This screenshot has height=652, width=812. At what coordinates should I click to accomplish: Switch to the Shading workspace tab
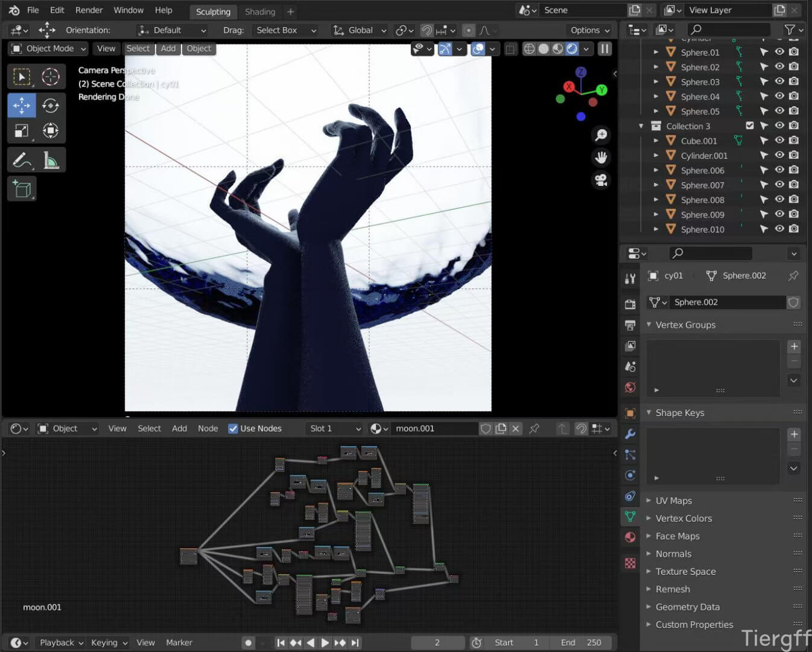[x=260, y=11]
